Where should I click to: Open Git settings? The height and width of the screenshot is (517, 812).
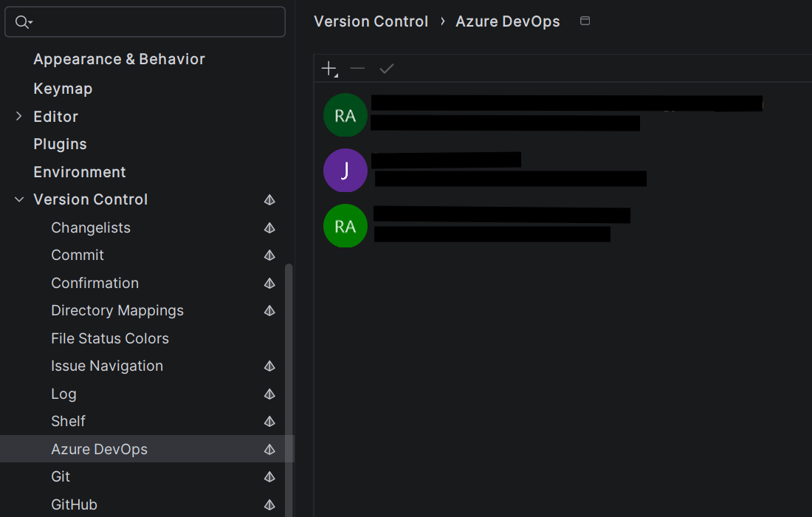click(60, 476)
